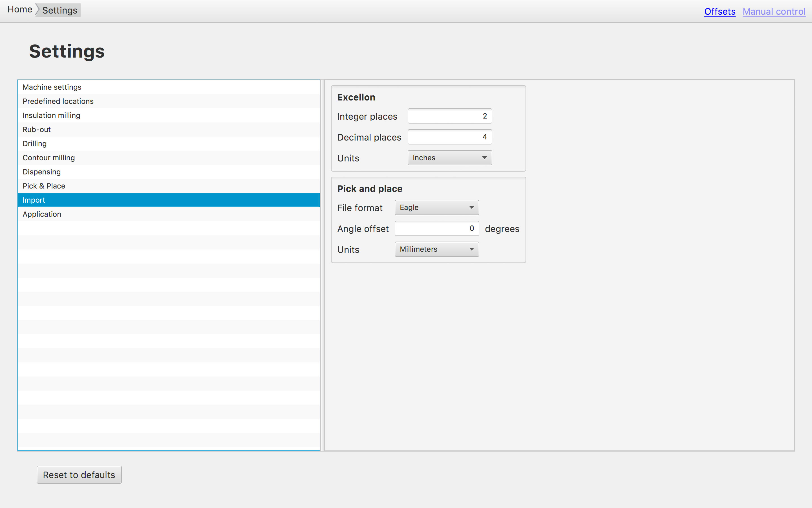Open the Manual control link
The height and width of the screenshot is (508, 812).
(774, 11)
